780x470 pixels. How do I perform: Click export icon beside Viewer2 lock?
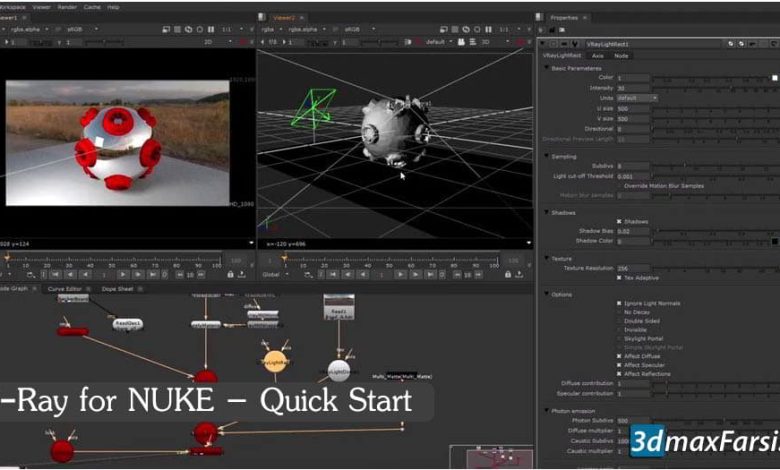[x=519, y=275]
